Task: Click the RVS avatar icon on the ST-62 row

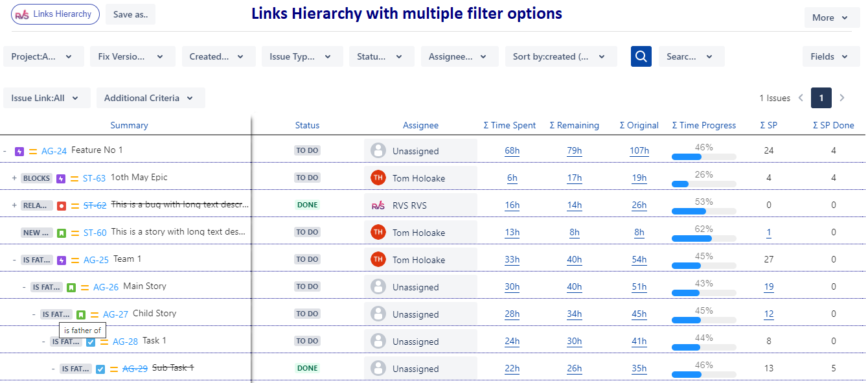Action: [378, 205]
